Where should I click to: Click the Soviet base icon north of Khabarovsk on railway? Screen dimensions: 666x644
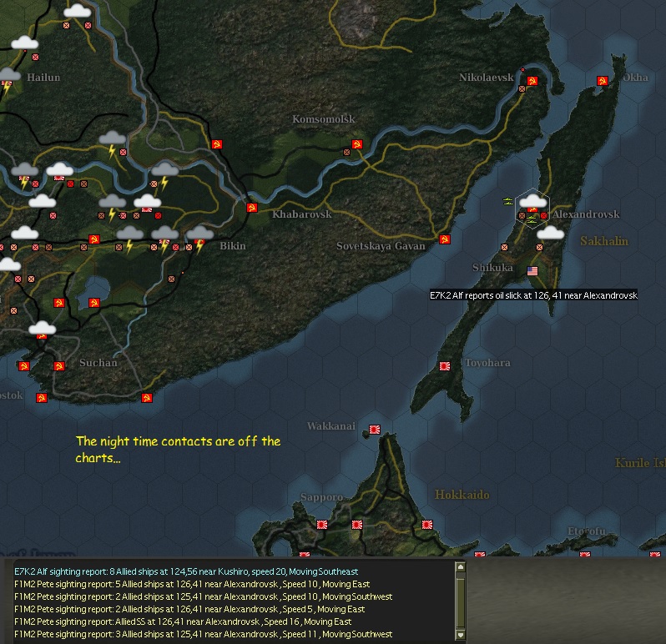tap(217, 144)
